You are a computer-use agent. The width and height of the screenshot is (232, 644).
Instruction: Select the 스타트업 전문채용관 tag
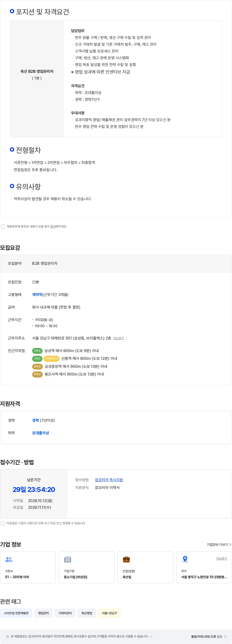16,613
